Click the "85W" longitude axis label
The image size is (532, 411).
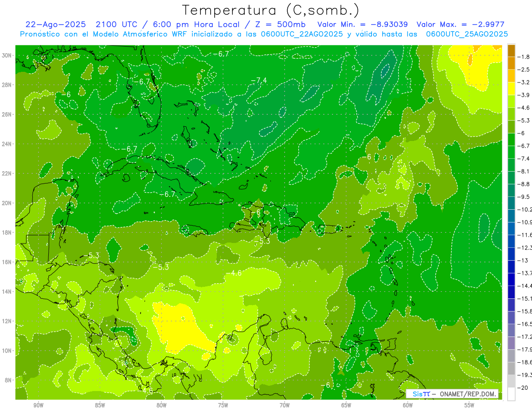[100, 405]
